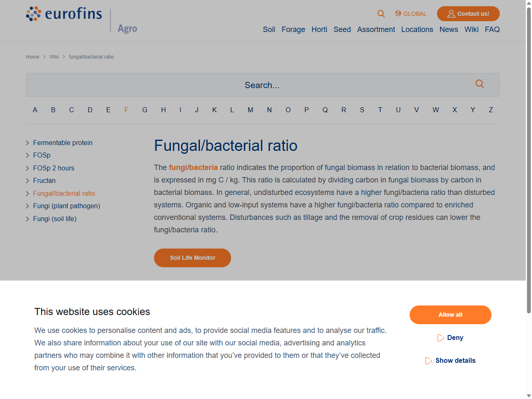The width and height of the screenshot is (532, 399).
Task: Open the Horti menu item
Action: [x=319, y=30]
